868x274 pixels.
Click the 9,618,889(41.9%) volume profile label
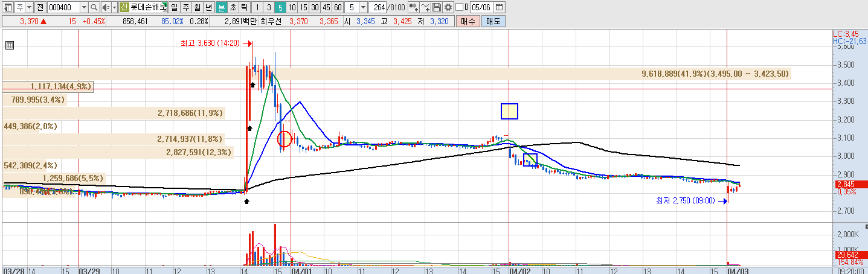(715, 74)
